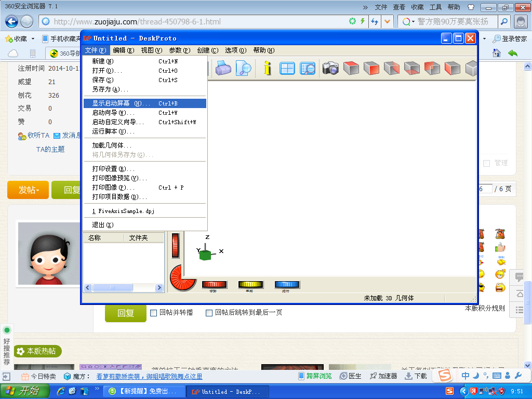Click the 名称 column header
The image size is (532, 399).
click(x=104, y=238)
